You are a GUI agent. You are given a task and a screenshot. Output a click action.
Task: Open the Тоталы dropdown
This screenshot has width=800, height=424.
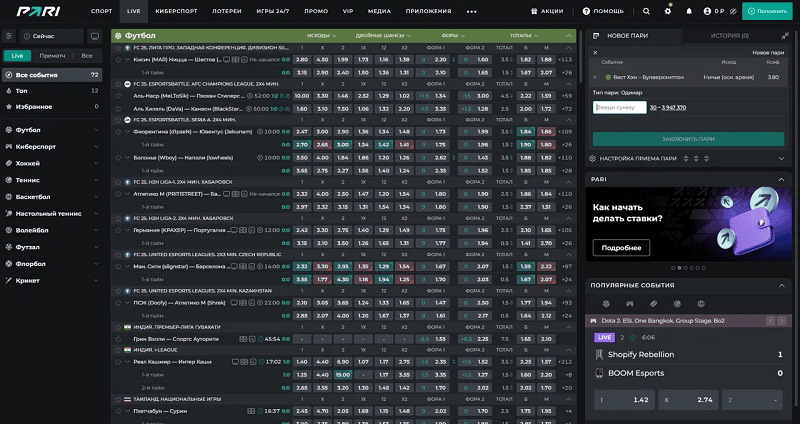[524, 36]
